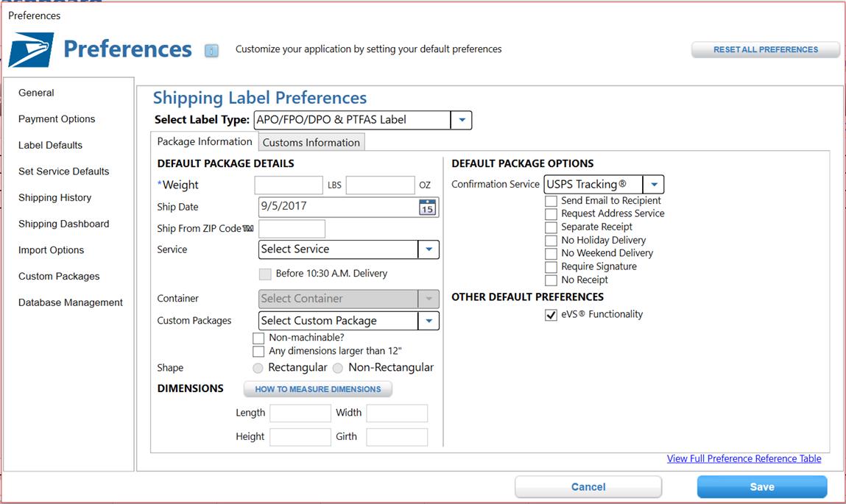Enable Send Email to Recipient
This screenshot has height=504, width=846.
[x=551, y=201]
